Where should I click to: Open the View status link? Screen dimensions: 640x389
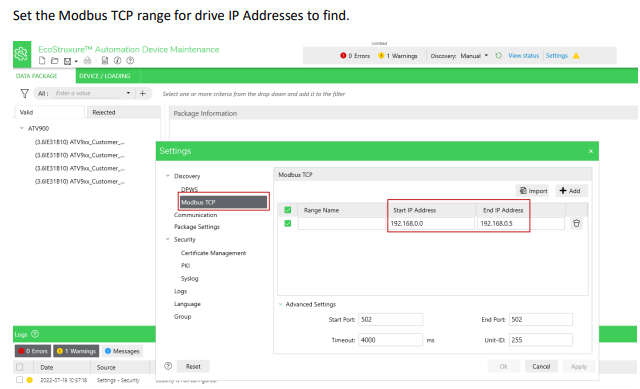tap(523, 56)
